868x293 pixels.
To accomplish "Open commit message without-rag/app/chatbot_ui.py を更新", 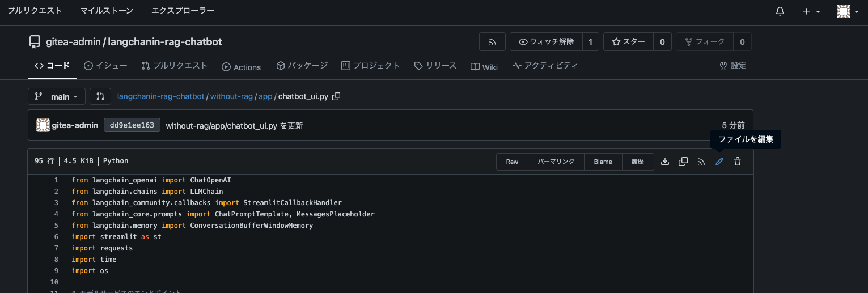I will coord(234,126).
